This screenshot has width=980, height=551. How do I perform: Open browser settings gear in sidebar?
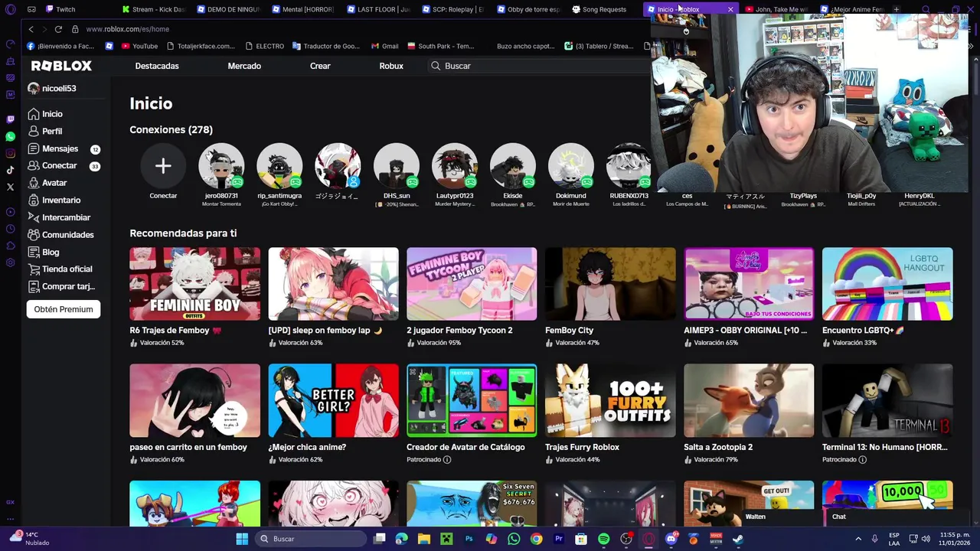click(10, 262)
